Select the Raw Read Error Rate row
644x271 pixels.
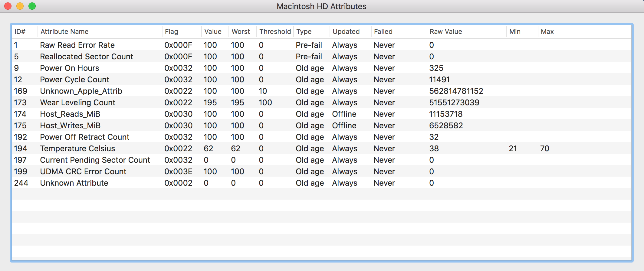point(322,45)
